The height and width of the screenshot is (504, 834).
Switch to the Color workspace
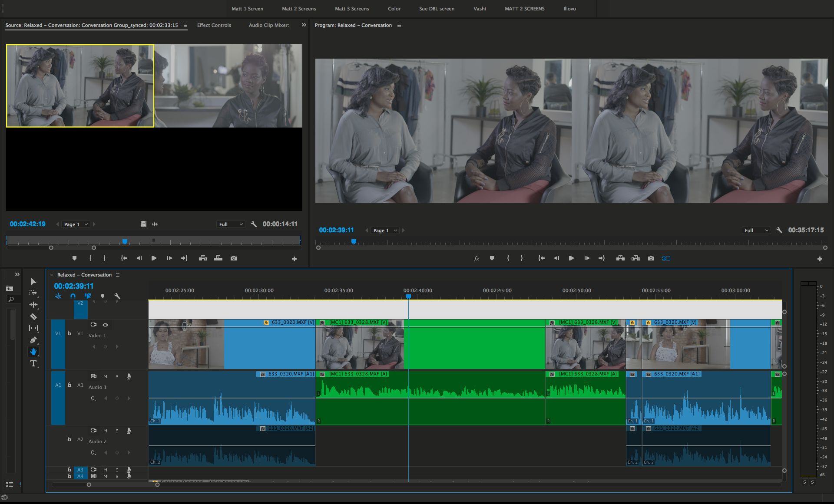[394, 9]
